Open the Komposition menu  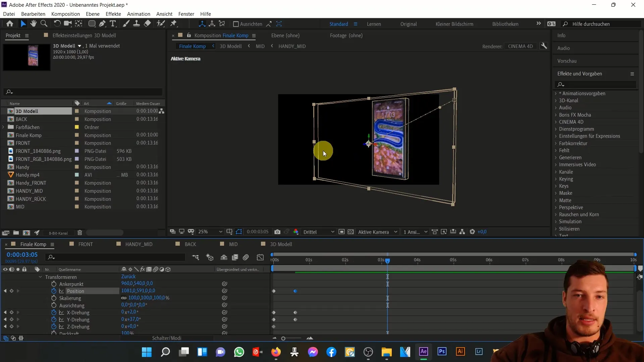pyautogui.click(x=65, y=14)
